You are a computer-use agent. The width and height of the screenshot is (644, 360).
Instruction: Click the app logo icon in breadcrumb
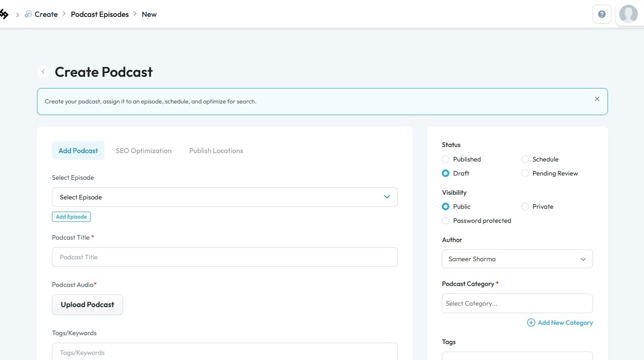coord(4,15)
